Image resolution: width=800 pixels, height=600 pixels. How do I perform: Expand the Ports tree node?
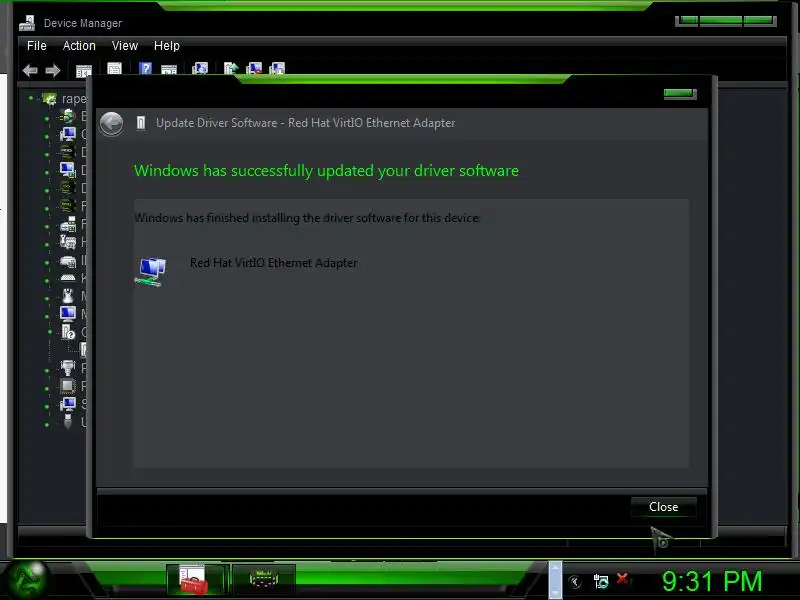(47, 370)
